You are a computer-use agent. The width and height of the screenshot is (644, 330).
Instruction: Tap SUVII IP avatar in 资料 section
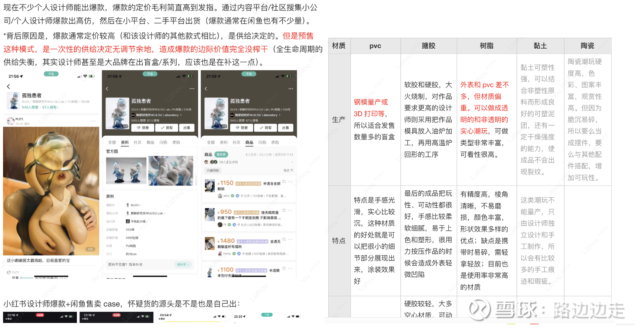pos(128,205)
